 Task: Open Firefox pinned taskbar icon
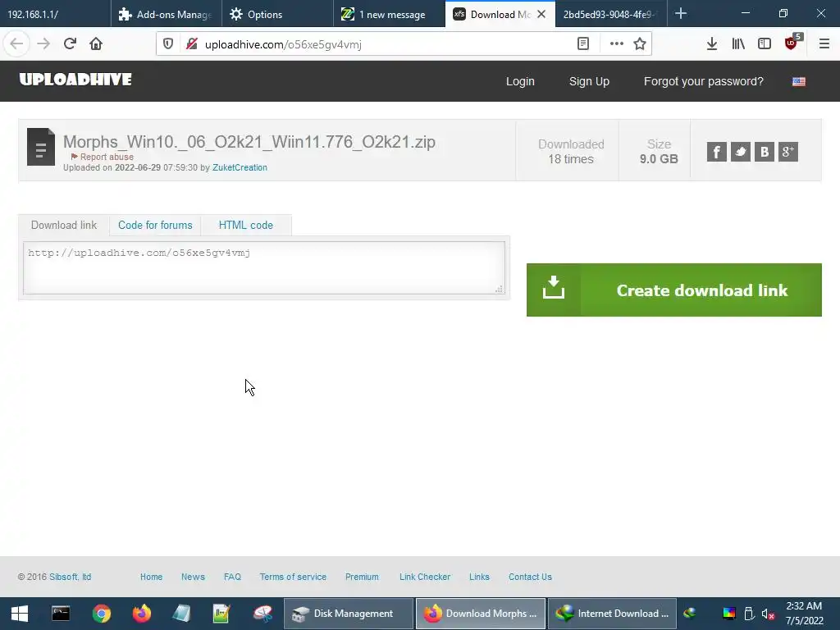[x=142, y=614]
